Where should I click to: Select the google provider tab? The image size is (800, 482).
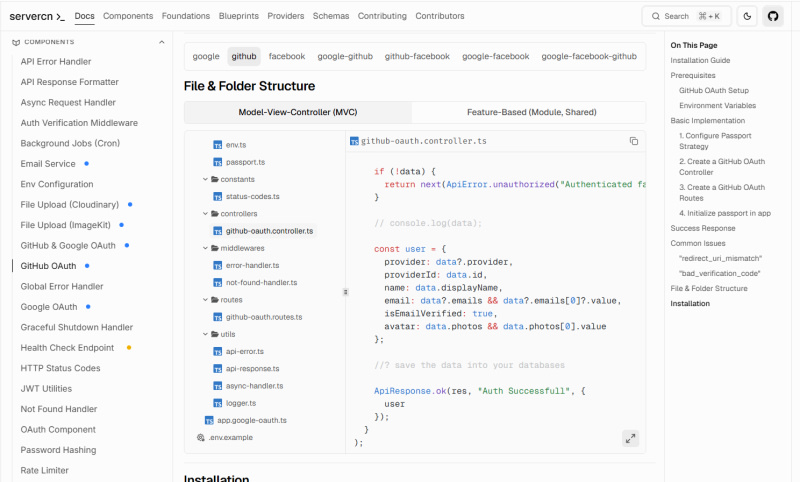[206, 56]
